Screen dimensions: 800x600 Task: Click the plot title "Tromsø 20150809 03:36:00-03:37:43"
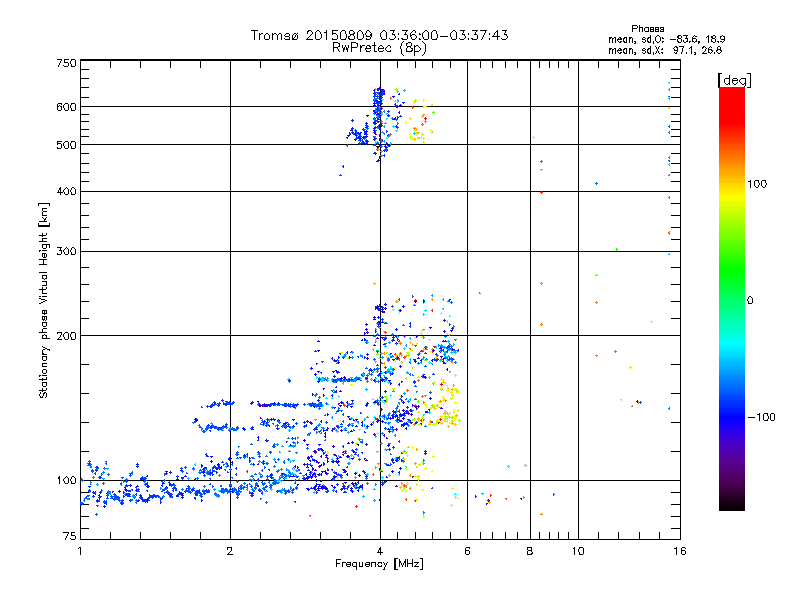click(x=379, y=35)
